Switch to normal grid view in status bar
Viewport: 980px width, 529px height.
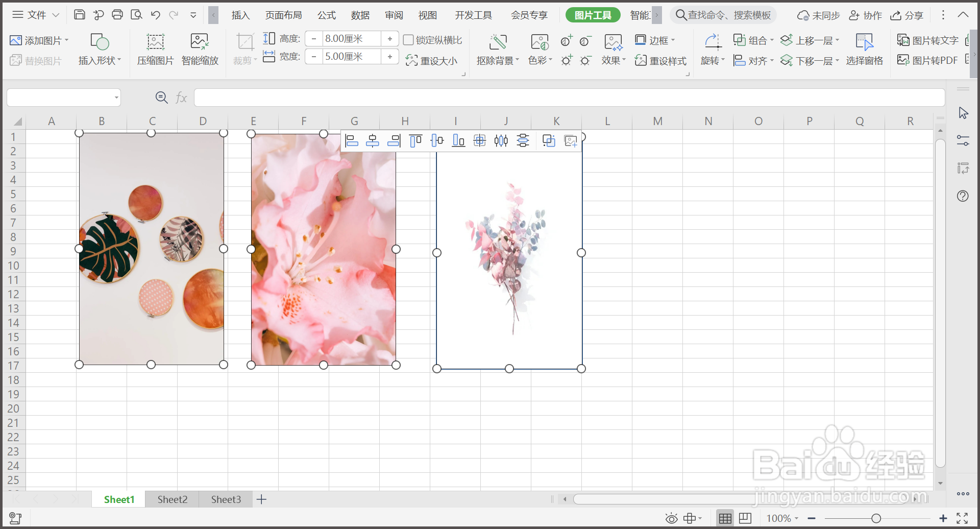pos(725,518)
